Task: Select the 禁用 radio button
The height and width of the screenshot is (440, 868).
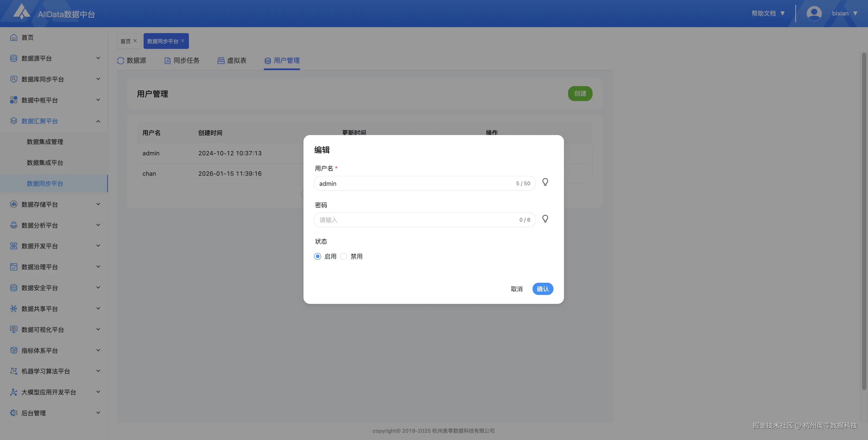Action: coord(343,257)
